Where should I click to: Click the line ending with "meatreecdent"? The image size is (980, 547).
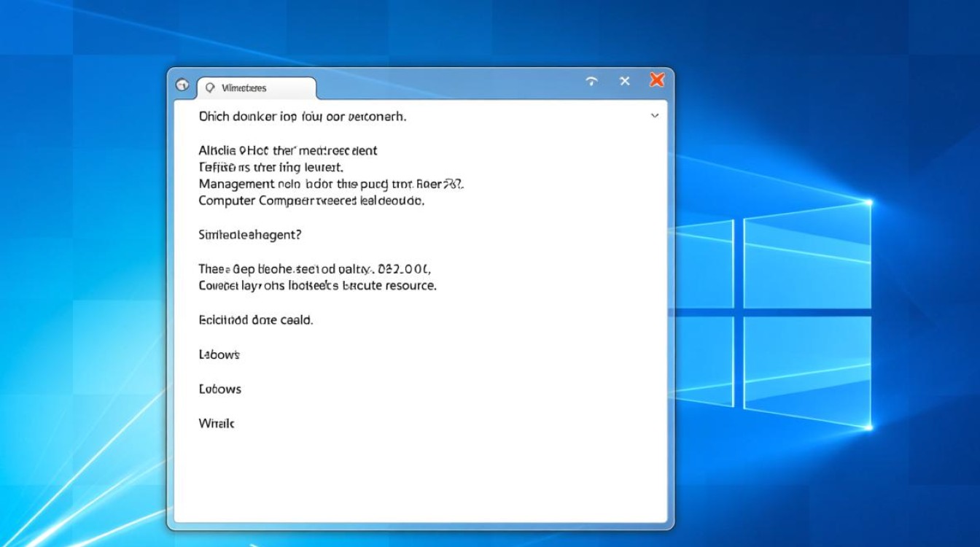pos(287,150)
